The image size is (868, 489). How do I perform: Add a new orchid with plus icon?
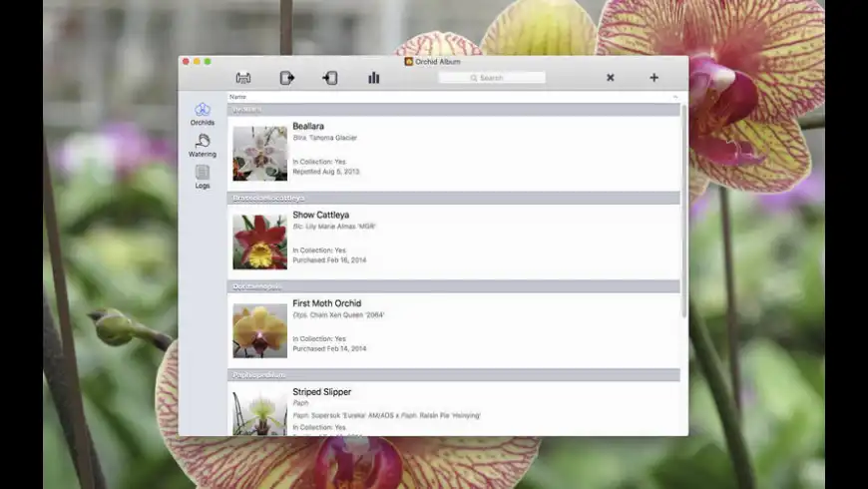(653, 78)
